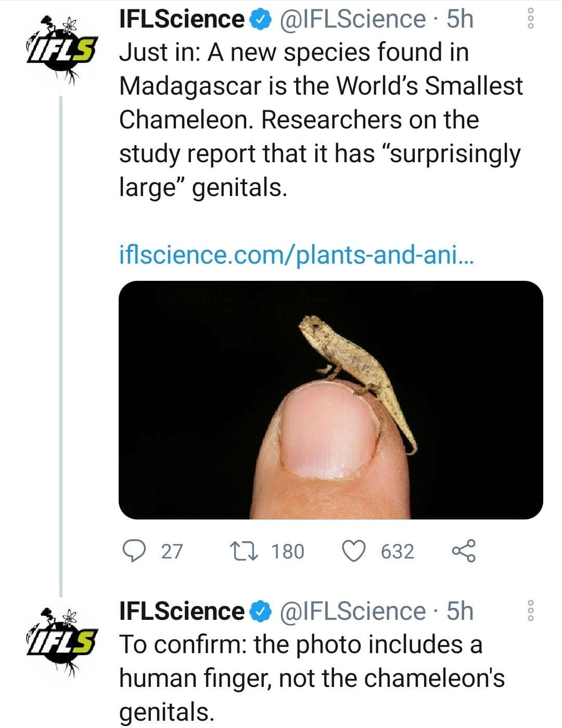Open the chameleon-on-fingertip photo
This screenshot has height=728, width=562.
331,399
